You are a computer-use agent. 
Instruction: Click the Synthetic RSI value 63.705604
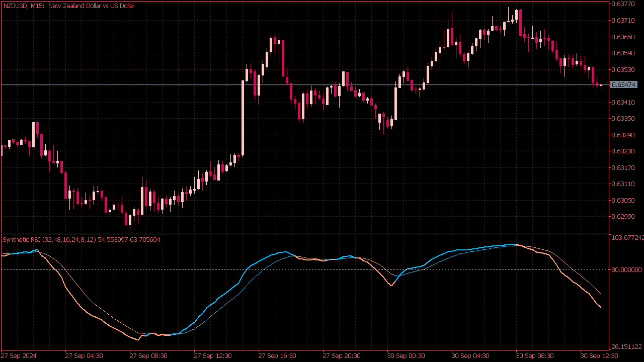pos(145,240)
